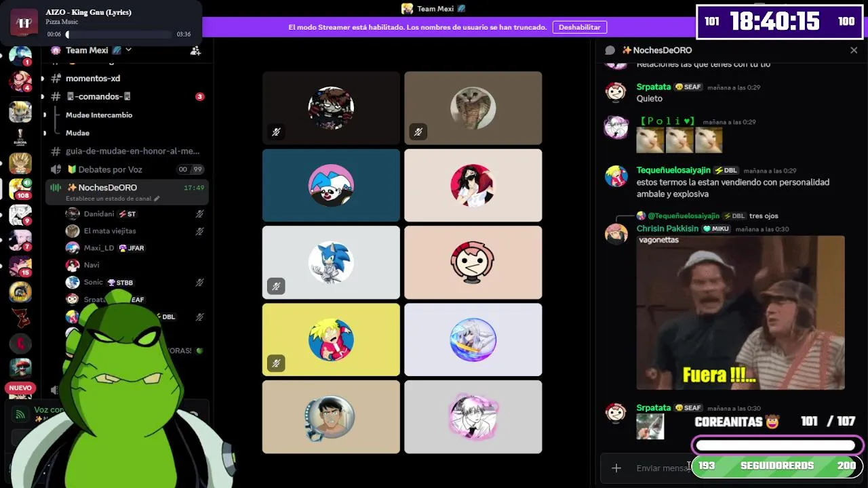Screen dimensions: 868x488
Task: Click muted mic icon on yellow avatar tile
Action: click(x=276, y=364)
